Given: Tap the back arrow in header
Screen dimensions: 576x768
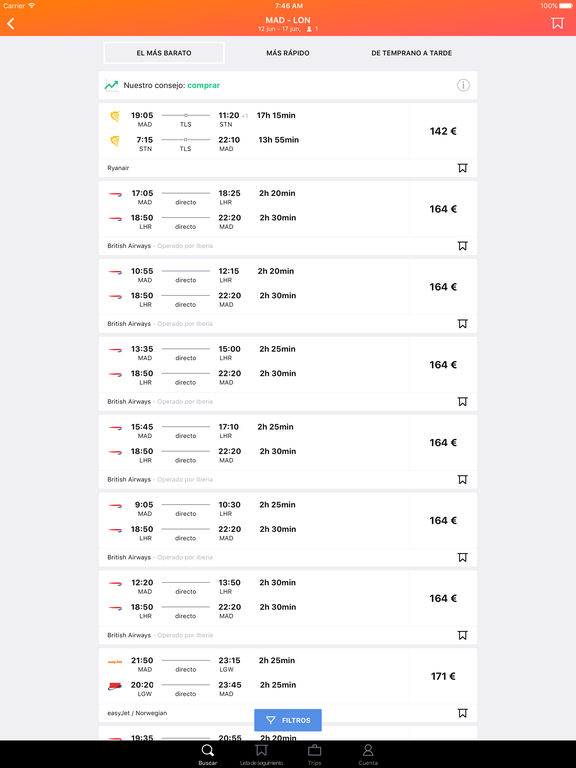Looking at the screenshot, I should (x=11, y=23).
